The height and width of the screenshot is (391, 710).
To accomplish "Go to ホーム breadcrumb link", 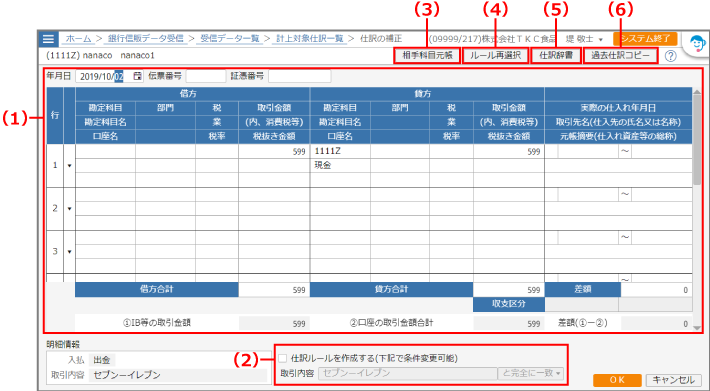I will click(78, 39).
